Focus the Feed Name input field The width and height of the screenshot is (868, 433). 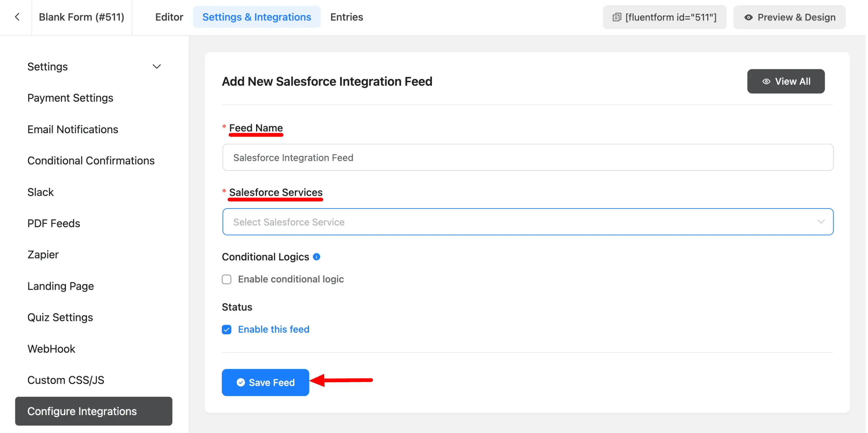point(528,158)
